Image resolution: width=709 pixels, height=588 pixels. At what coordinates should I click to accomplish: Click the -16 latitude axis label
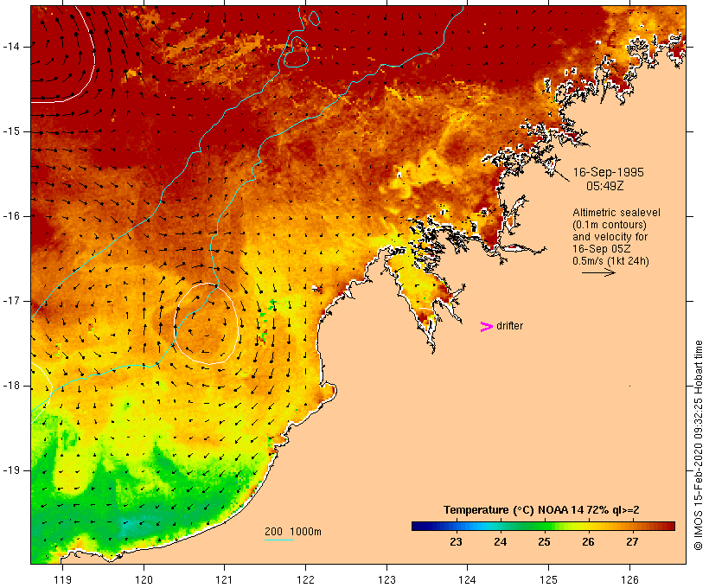click(x=11, y=216)
